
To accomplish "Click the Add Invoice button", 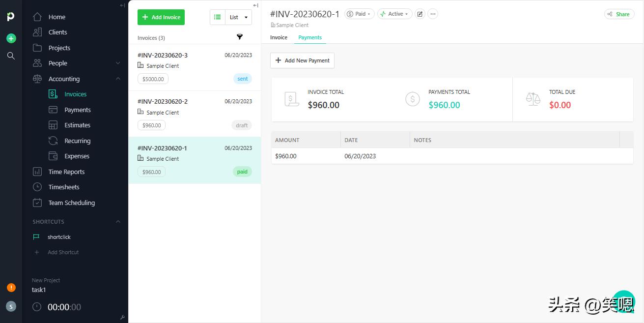I will (161, 17).
